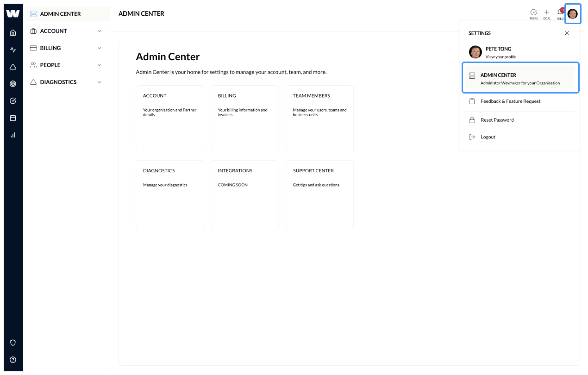Open the SUPPORT CENTER card
The width and height of the screenshot is (588, 375).
coord(320,194)
